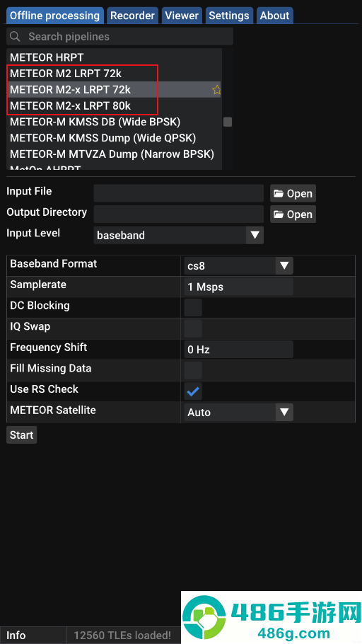Enable the DC Blocking checkbox
The image size is (362, 644).
pyautogui.click(x=193, y=308)
